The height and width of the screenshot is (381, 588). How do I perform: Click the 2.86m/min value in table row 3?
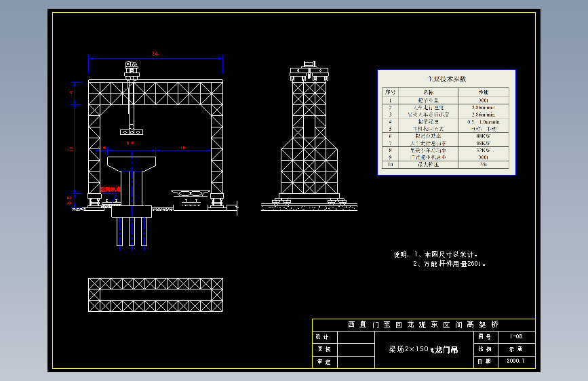[x=484, y=115]
